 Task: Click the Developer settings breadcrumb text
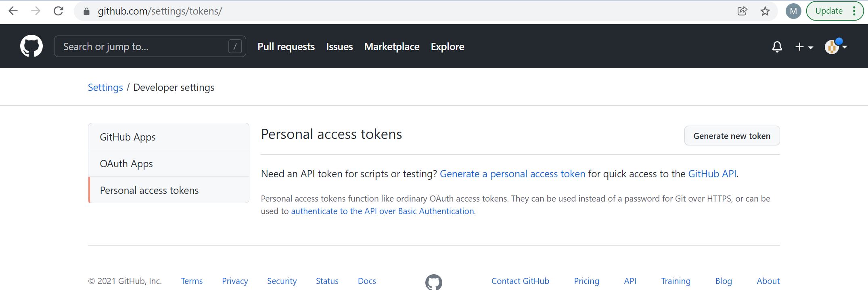pos(174,87)
